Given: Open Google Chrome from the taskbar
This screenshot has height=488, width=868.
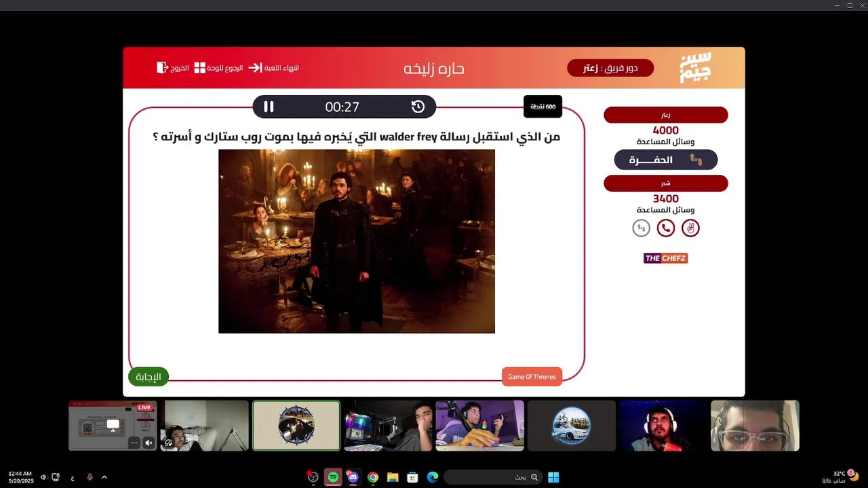Looking at the screenshot, I should tap(373, 477).
